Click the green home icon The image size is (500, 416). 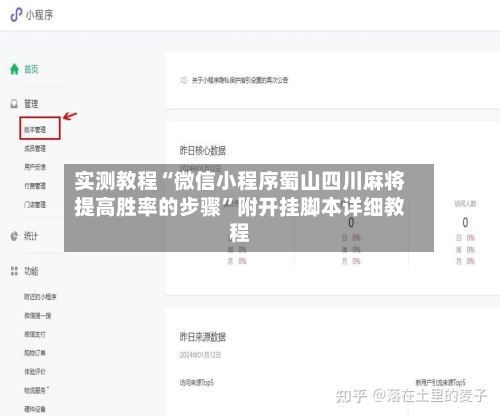click(x=14, y=69)
